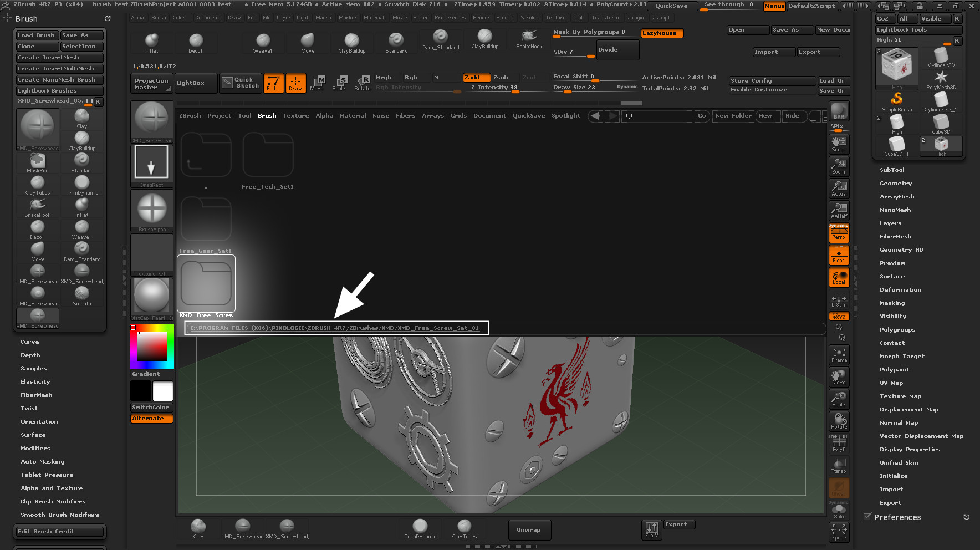Toggle the Floor grid button
This screenshot has width=980, height=550.
point(839,256)
